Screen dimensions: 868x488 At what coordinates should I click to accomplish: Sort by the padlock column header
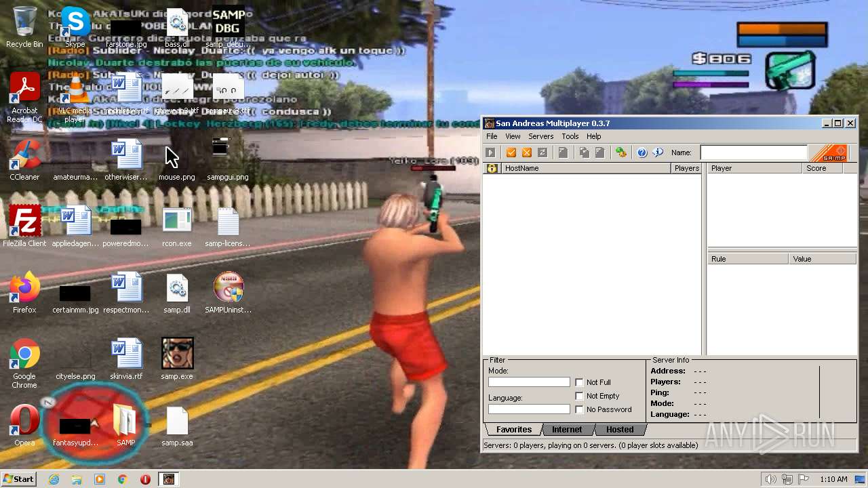pos(492,168)
